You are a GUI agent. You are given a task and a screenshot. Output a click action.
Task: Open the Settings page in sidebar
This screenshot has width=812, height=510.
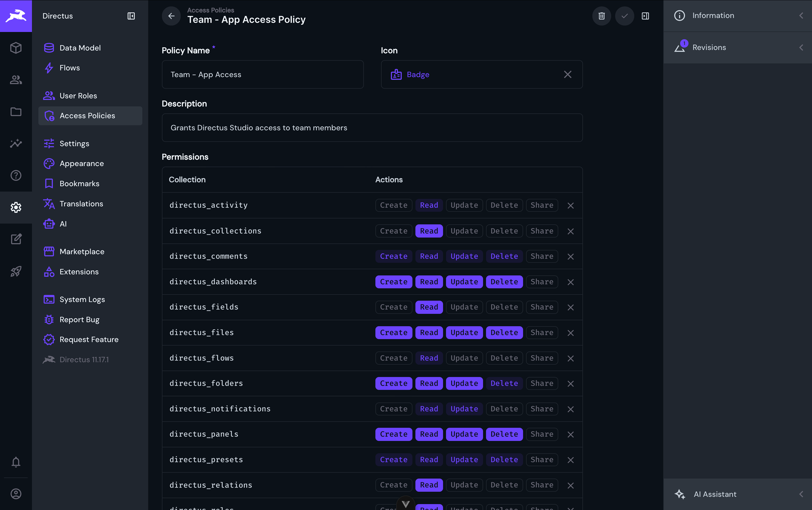click(x=90, y=144)
